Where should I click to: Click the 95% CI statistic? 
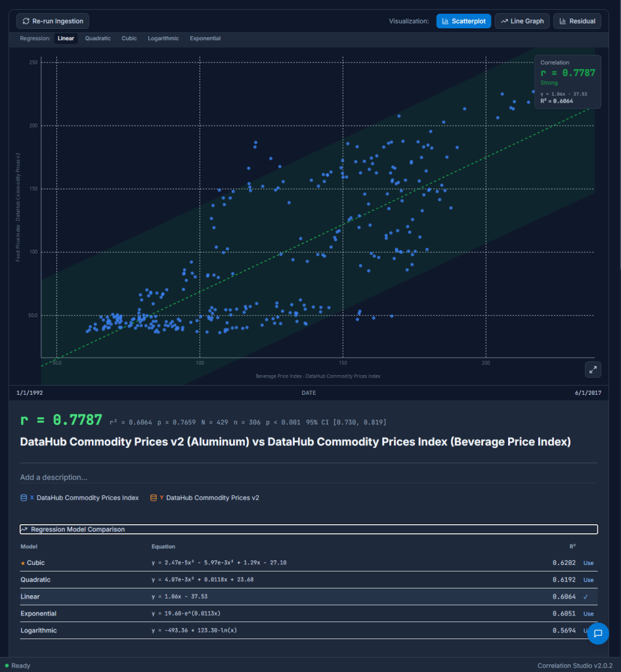[x=346, y=422]
